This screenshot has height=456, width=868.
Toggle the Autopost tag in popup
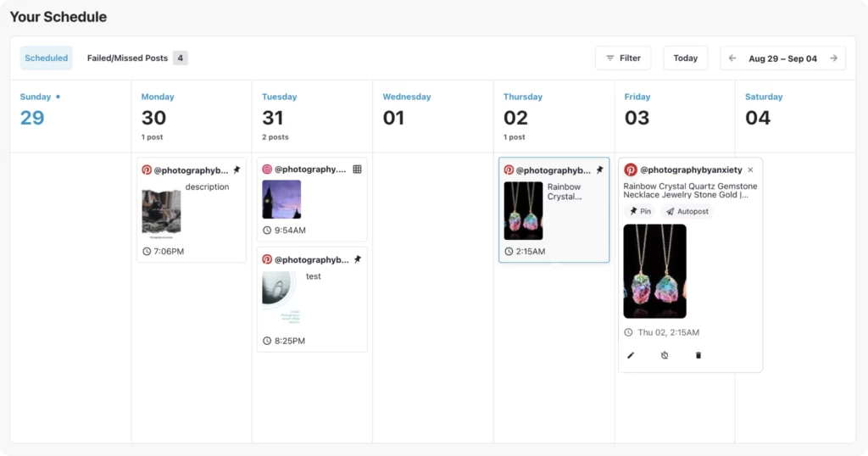click(x=687, y=211)
